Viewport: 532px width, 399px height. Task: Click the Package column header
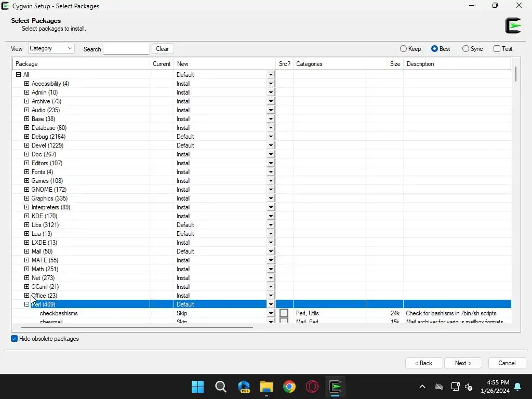click(81, 64)
